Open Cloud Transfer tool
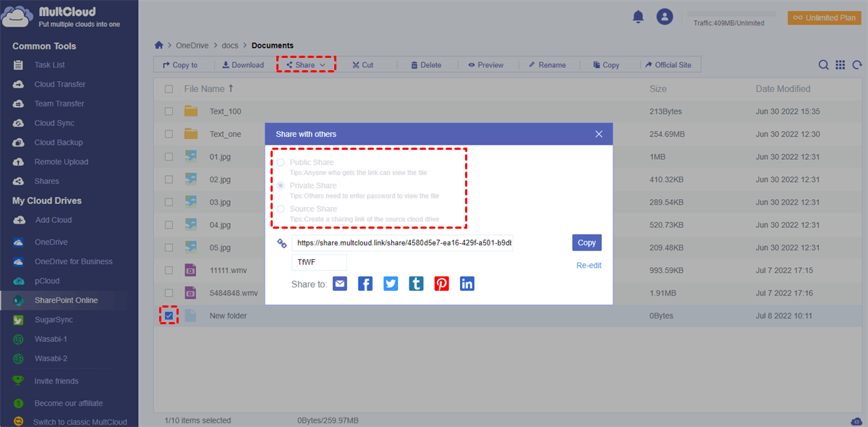Screen dimensions: 868x427 click(59, 84)
